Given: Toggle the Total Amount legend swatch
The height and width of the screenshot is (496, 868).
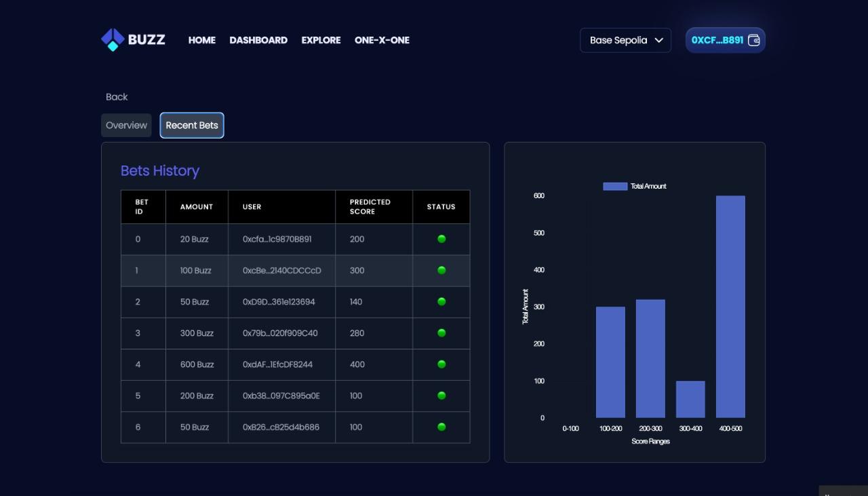Looking at the screenshot, I should click(x=615, y=186).
